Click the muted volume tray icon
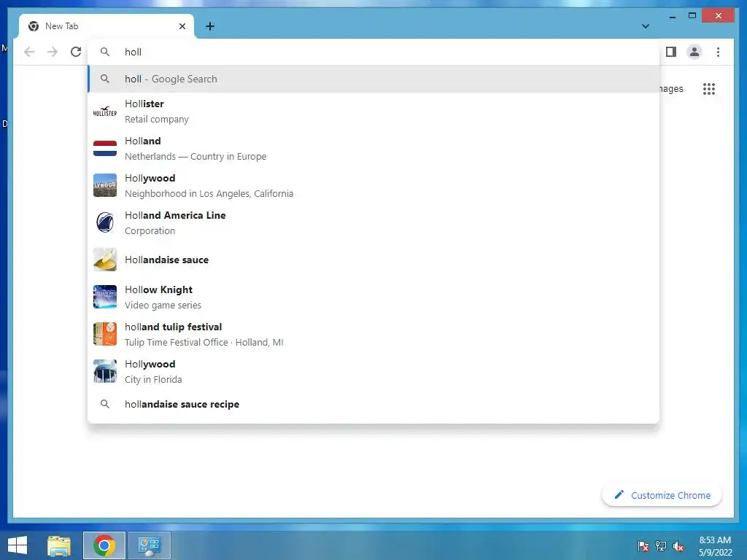The image size is (747, 560). coord(678,545)
